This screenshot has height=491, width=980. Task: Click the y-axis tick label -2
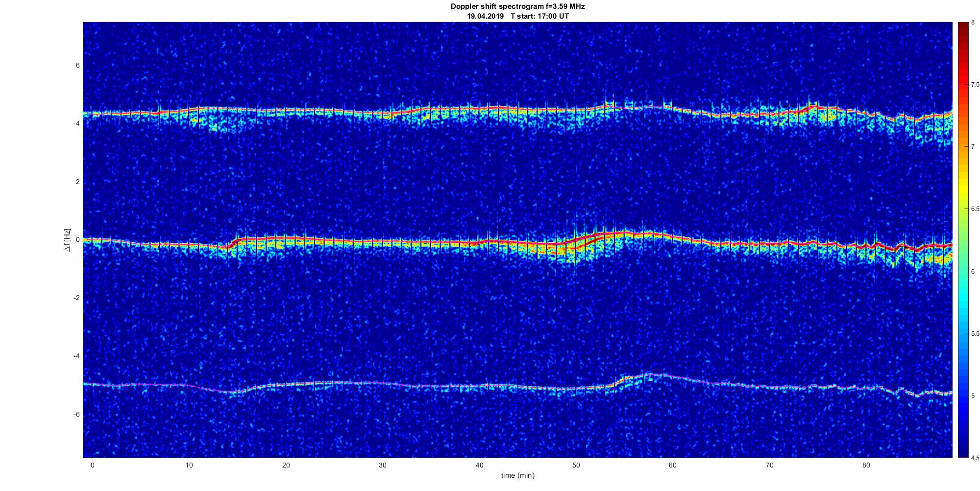click(x=76, y=298)
